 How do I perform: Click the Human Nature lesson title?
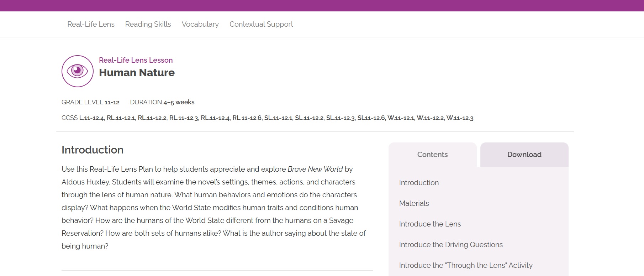click(137, 73)
